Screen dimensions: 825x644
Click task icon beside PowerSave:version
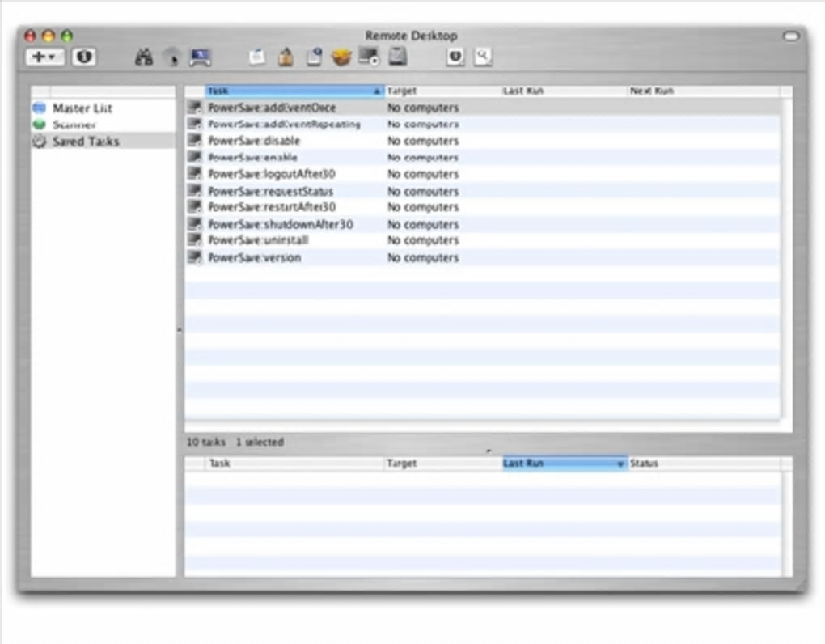(x=195, y=256)
